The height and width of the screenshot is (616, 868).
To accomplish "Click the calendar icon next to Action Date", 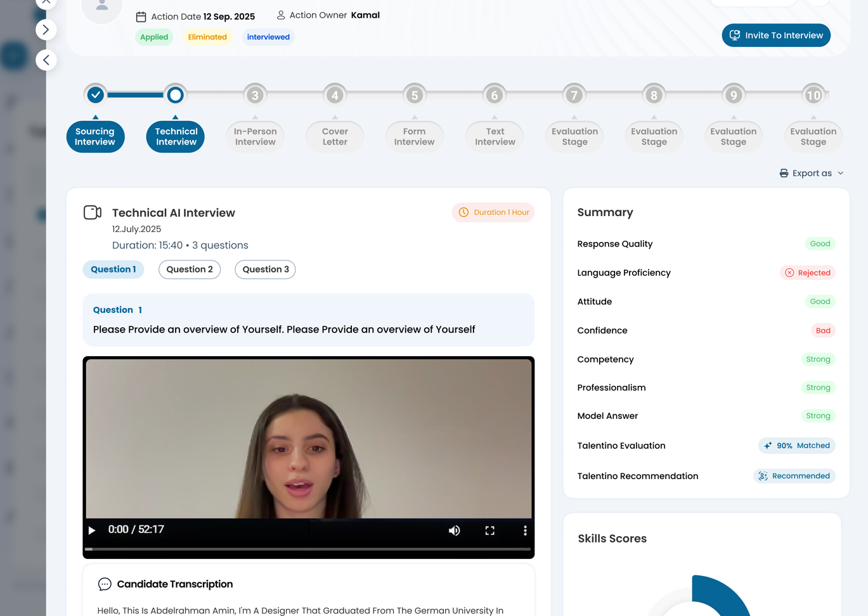I will (141, 17).
